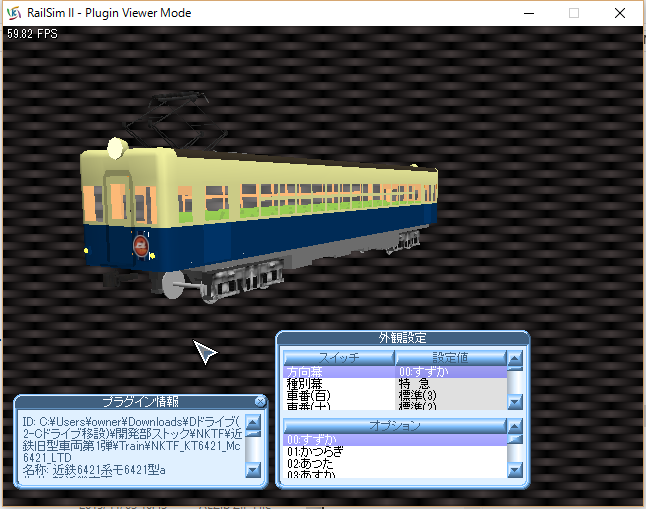Viewport: 646px width, 509px height.
Task: Choose option 00:すずか in option list
Action: 395,440
